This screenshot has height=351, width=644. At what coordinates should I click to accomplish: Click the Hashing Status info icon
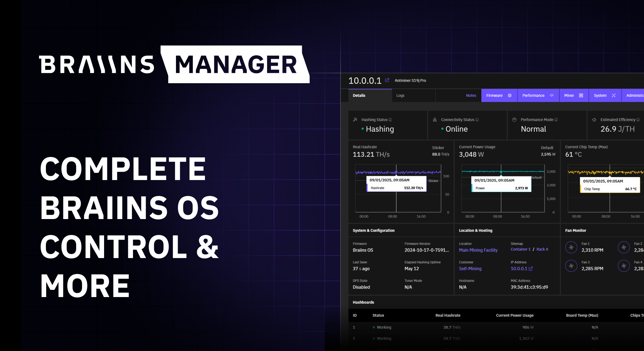pos(390,120)
